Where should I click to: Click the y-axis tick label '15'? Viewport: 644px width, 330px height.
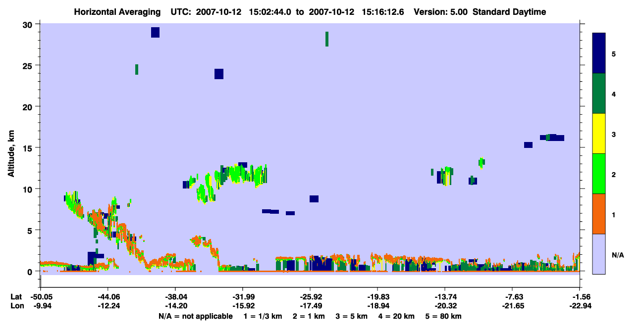coord(28,148)
